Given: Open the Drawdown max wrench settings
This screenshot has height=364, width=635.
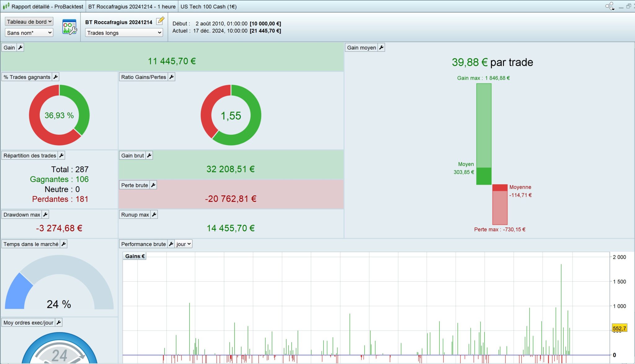Looking at the screenshot, I should tap(45, 215).
